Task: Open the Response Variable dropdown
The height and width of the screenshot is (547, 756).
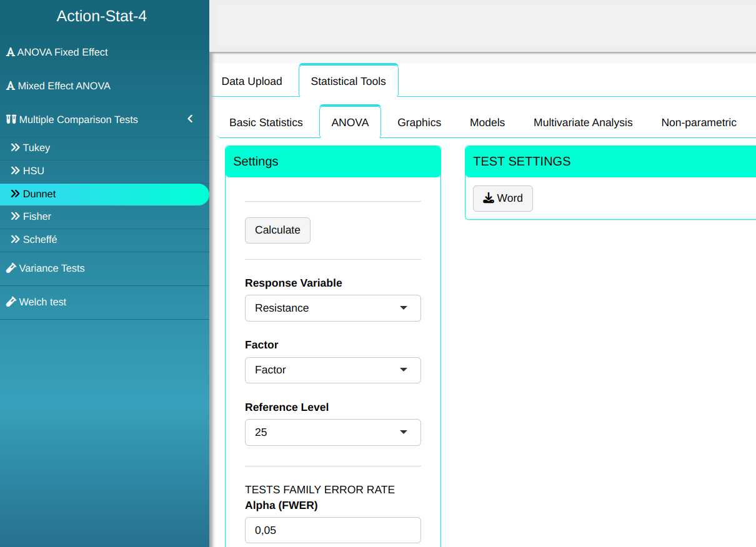Action: (x=332, y=308)
